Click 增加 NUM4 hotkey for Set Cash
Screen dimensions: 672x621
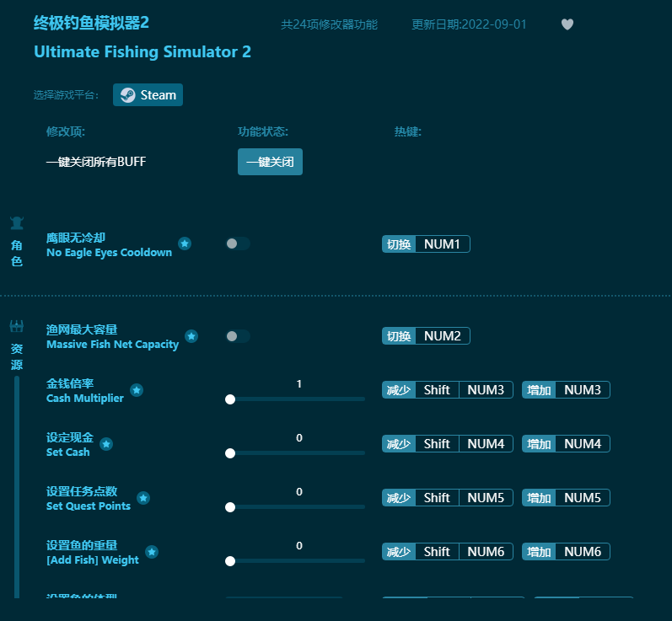(566, 444)
